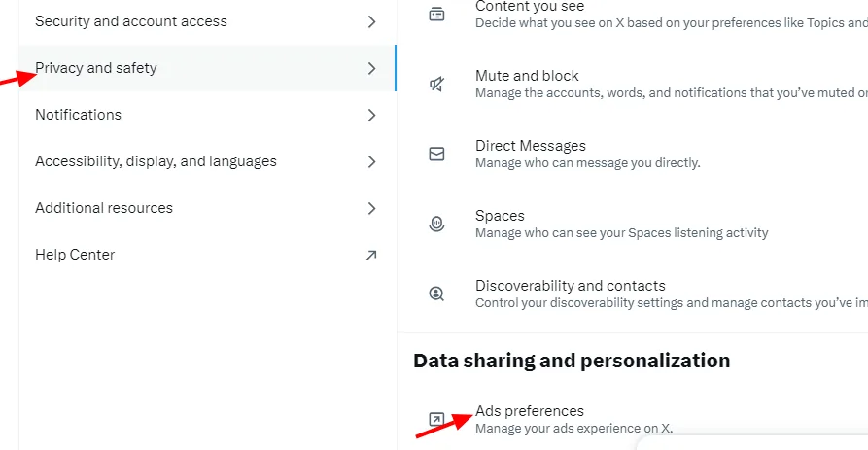Expand Security and account access chevron

[x=371, y=21]
